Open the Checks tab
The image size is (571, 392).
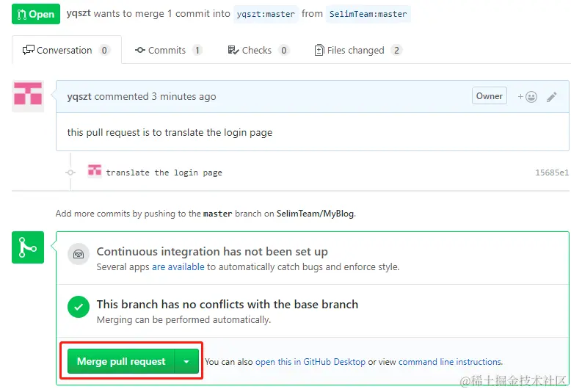tap(258, 50)
